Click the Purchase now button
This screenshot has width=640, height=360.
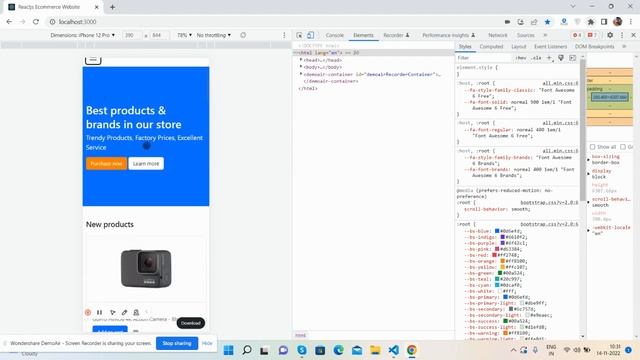click(106, 164)
